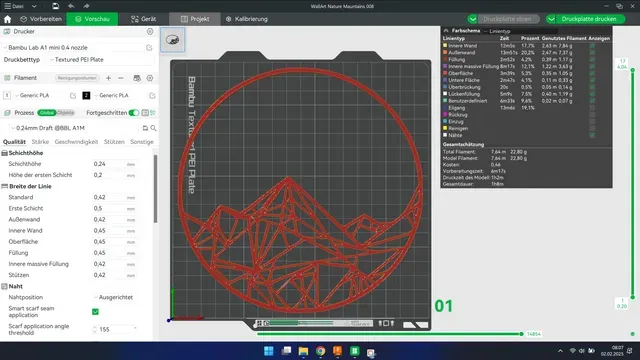640x360 pixels.
Task: Open dropdown arrow beside Druckplatte drucken
Action: point(551,19)
